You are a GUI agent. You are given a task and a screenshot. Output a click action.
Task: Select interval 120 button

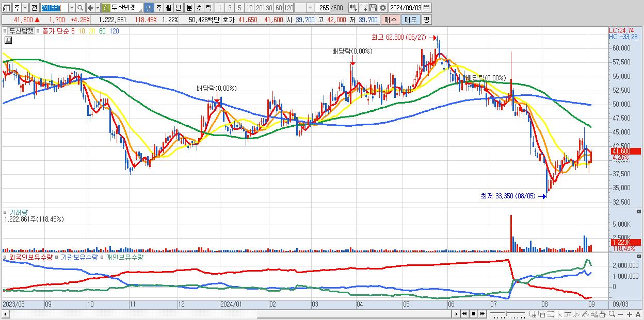288,8
